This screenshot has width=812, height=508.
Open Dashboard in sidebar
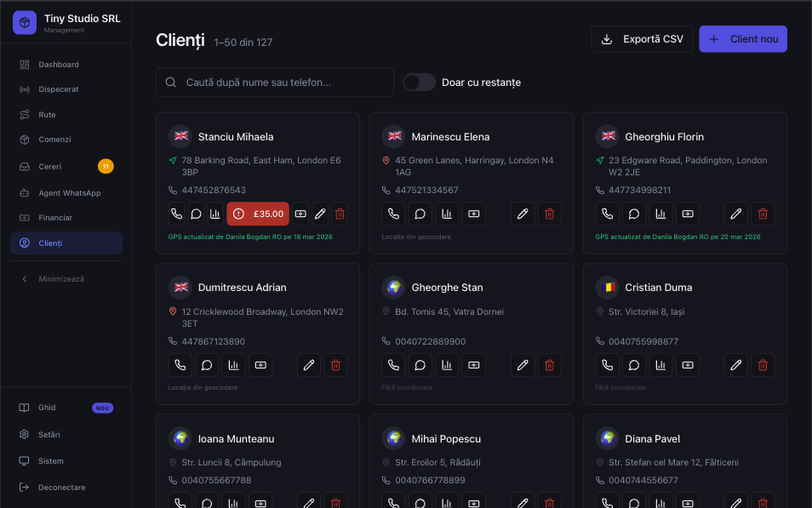(x=66, y=65)
